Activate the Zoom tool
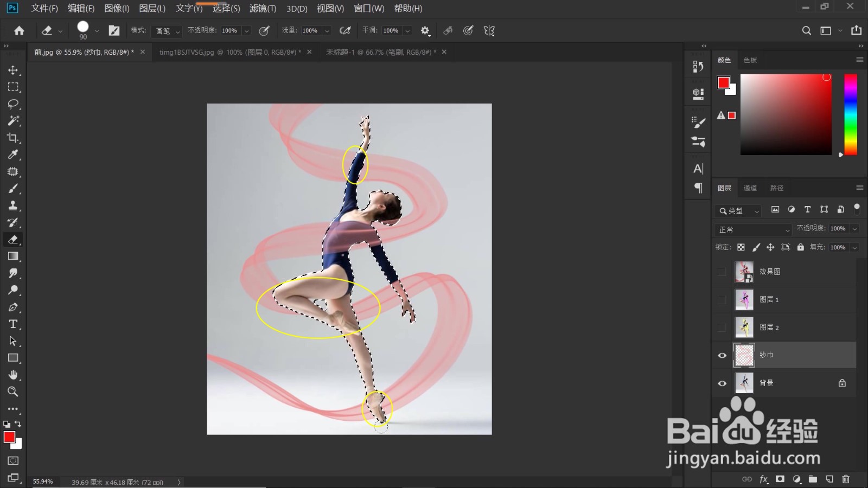Image resolution: width=868 pixels, height=488 pixels. point(13,391)
